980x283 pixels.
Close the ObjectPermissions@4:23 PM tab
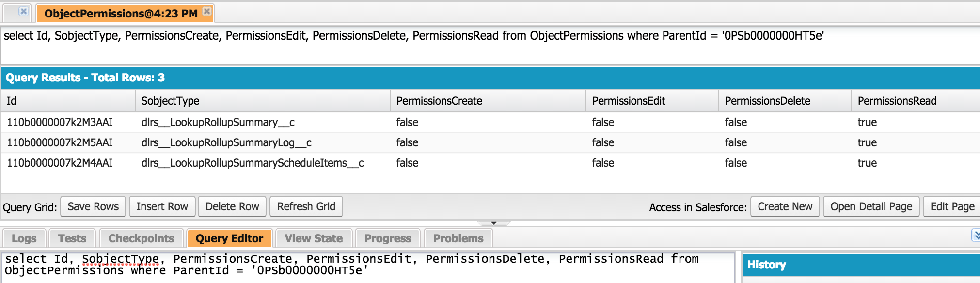(207, 11)
